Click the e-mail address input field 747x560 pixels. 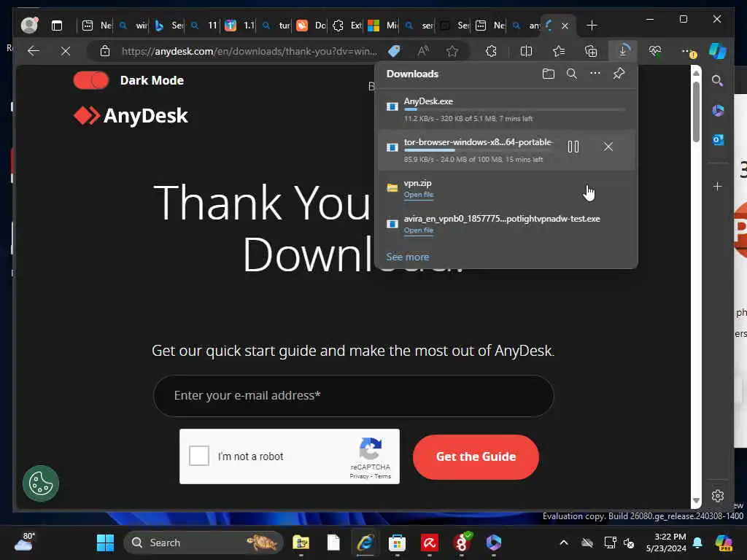pyautogui.click(x=353, y=396)
